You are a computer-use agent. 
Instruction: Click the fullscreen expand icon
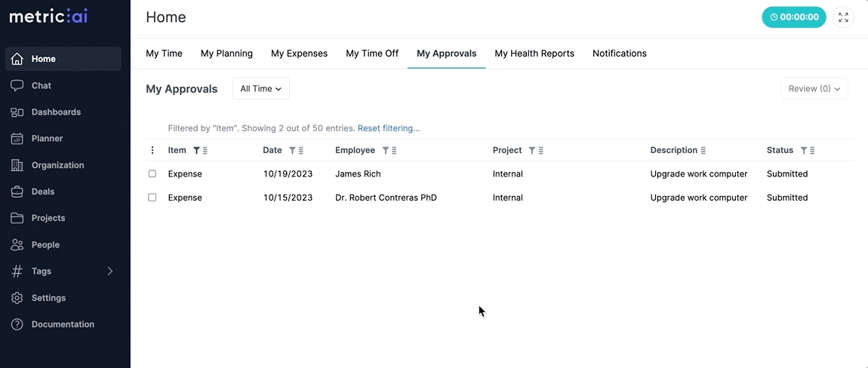pos(843,17)
